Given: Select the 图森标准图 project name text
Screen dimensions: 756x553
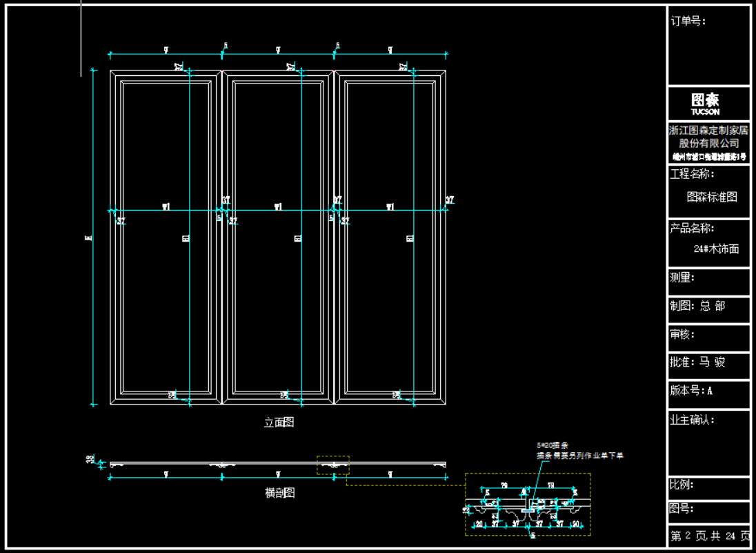Looking at the screenshot, I should click(x=711, y=197).
